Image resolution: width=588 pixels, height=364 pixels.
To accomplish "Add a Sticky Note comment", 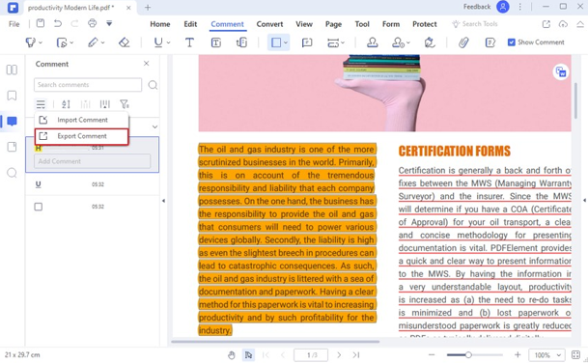I will coord(307,42).
